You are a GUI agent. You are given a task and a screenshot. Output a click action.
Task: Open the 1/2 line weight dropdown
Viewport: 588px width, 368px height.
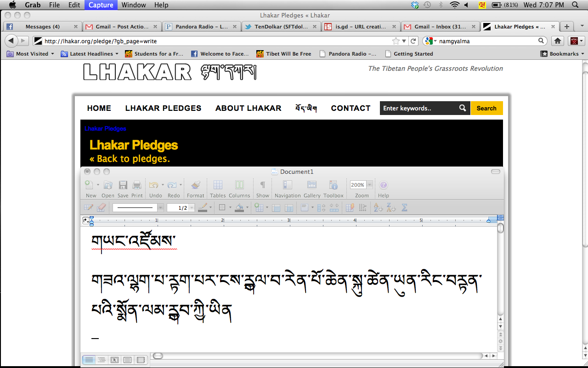[x=192, y=208]
